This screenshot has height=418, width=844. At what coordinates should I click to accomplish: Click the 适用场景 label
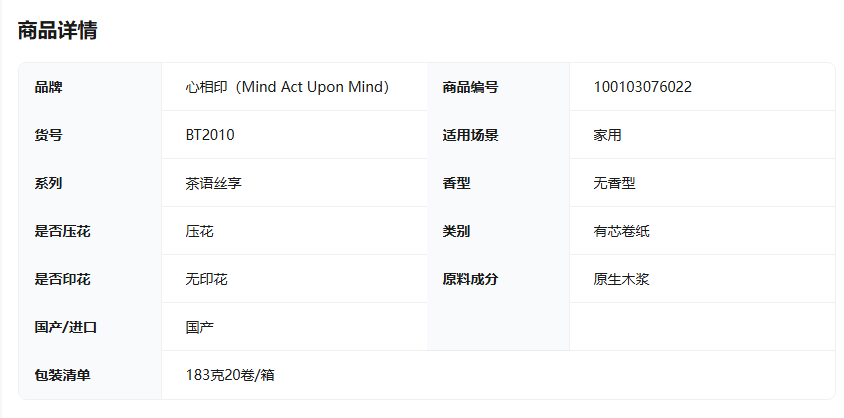pos(470,135)
